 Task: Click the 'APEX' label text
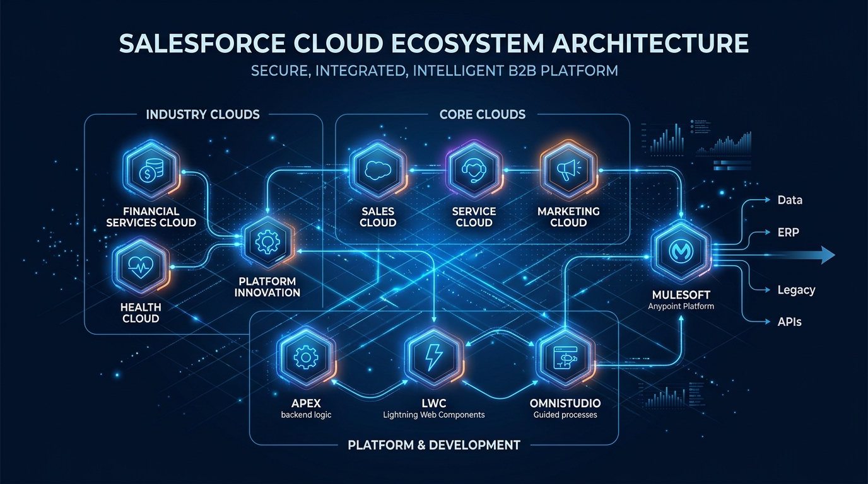coord(305,403)
